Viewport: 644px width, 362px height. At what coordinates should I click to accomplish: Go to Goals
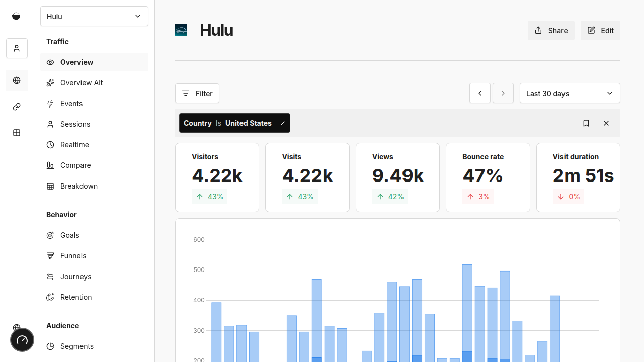[94, 235]
